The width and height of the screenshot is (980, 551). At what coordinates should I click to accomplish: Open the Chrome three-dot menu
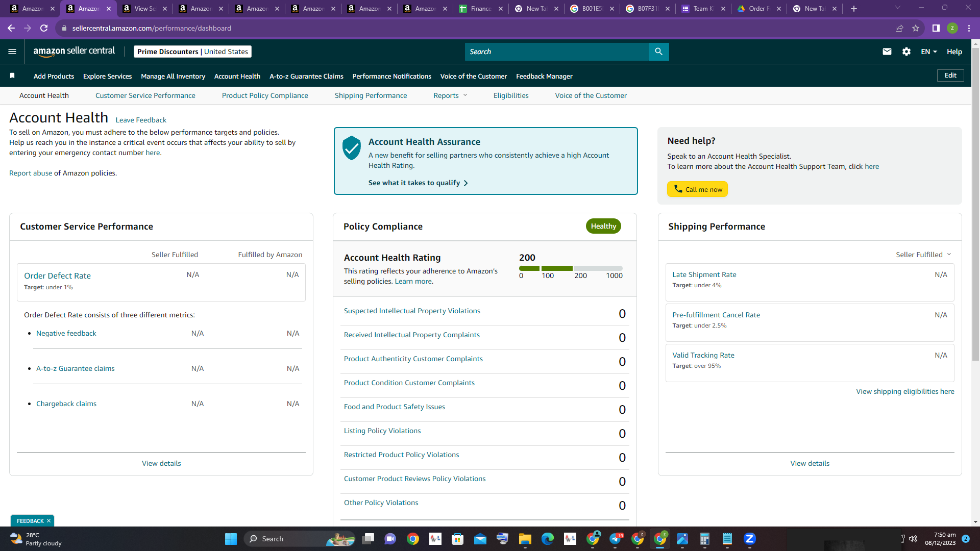969,28
